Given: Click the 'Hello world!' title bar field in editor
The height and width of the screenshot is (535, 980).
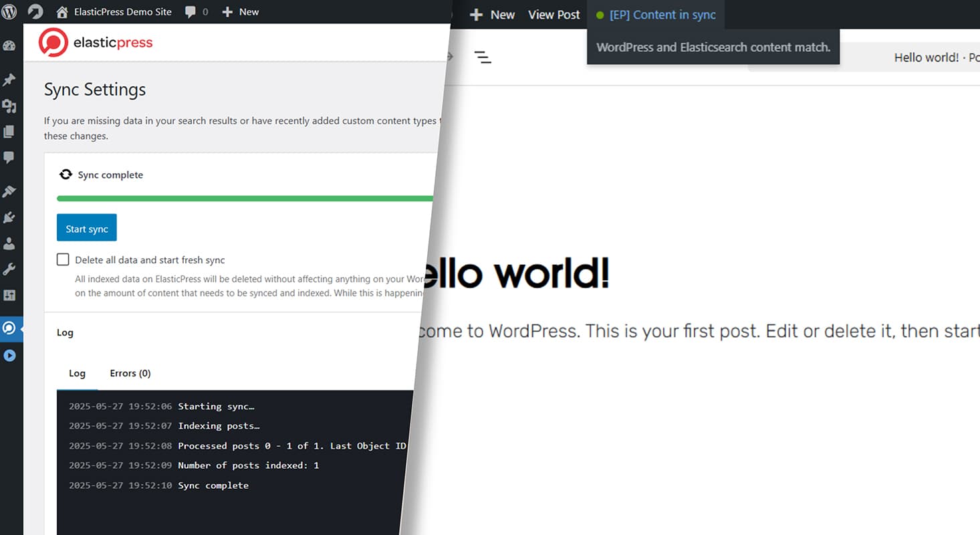Looking at the screenshot, I should [x=864, y=58].
